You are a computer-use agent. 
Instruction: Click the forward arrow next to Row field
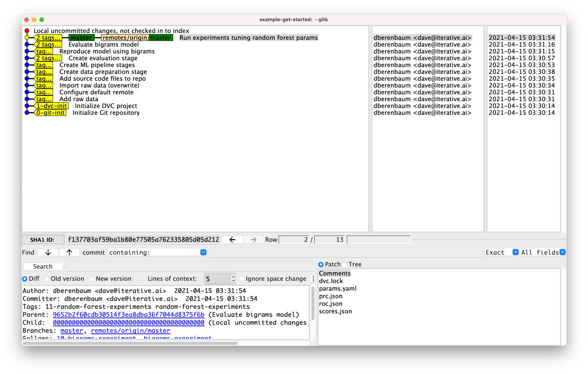(x=253, y=239)
